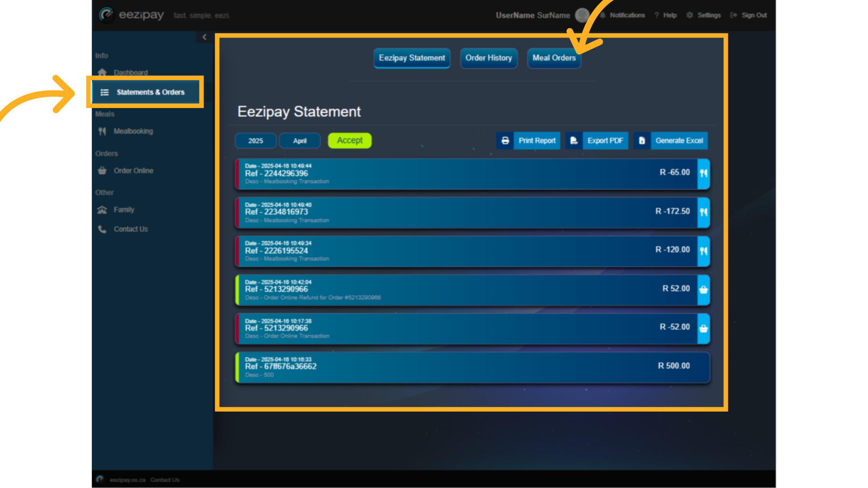Open Notifications via the bell icon
Screen dimensions: 868x488
pyautogui.click(x=602, y=15)
